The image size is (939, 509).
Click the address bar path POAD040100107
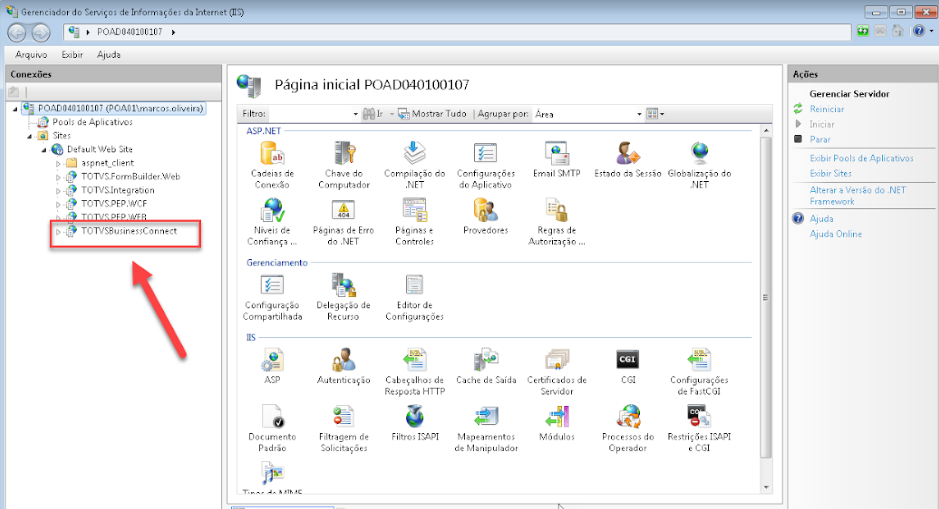tap(129, 32)
